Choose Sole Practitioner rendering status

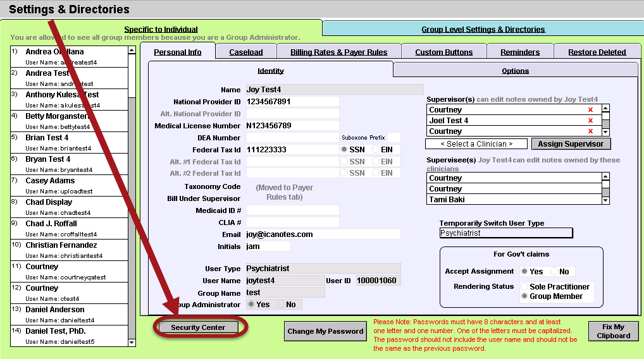524,287
